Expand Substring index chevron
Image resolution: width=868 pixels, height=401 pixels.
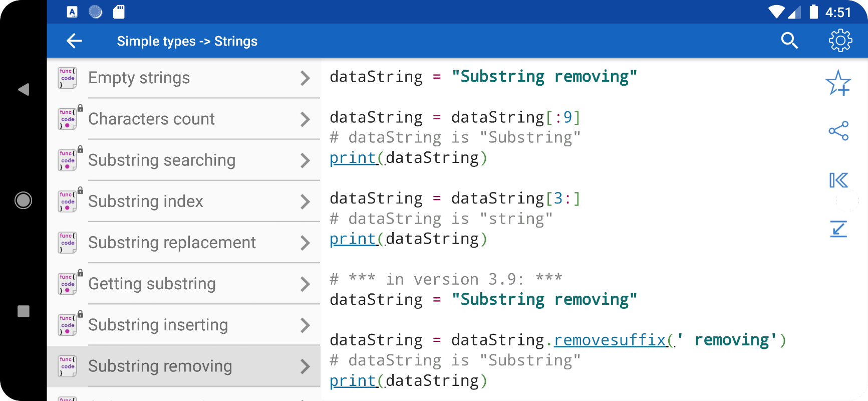[x=305, y=202]
